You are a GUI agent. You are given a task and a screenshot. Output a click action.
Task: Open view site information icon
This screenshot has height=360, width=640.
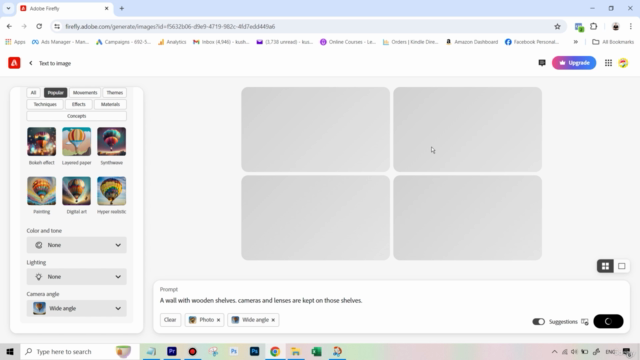57,27
